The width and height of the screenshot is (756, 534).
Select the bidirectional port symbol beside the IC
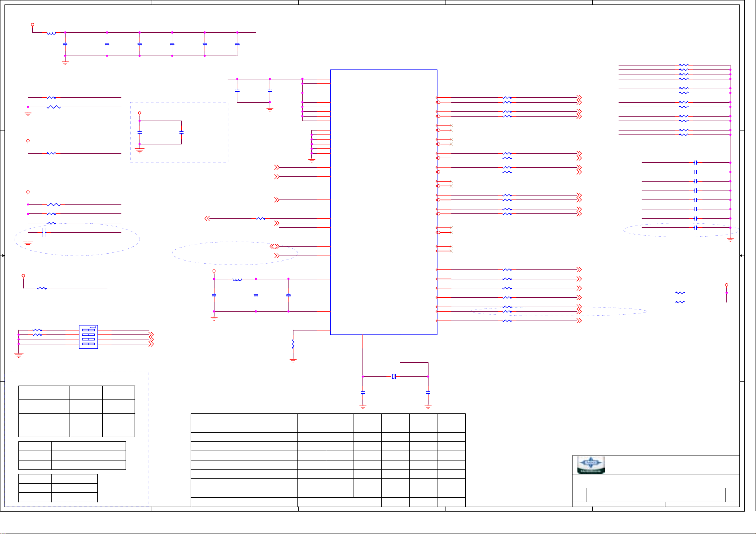coord(274,246)
